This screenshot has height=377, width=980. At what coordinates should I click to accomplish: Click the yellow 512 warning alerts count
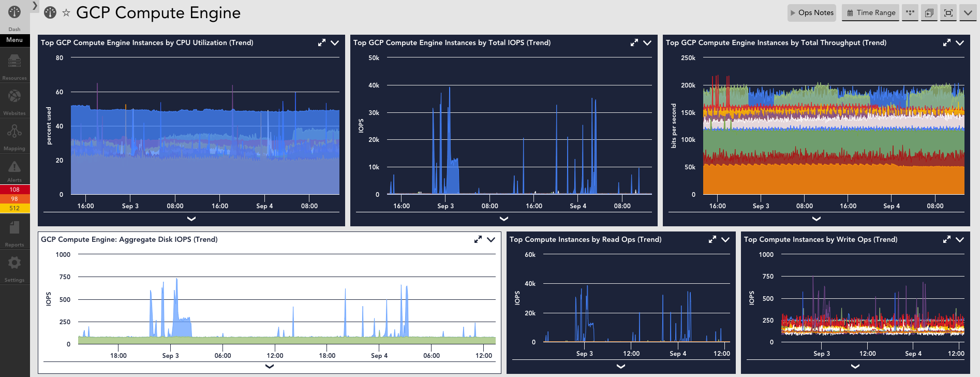click(x=14, y=208)
